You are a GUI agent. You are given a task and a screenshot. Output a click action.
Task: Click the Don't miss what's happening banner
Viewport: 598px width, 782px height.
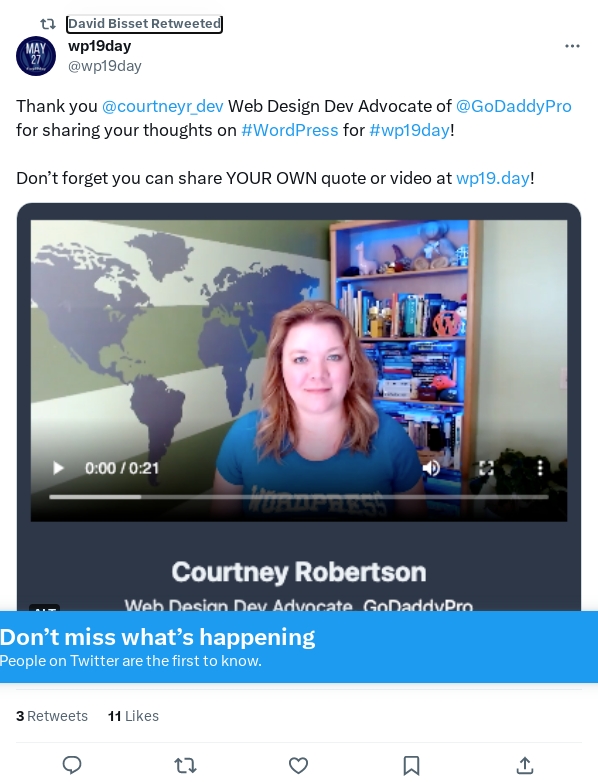299,646
